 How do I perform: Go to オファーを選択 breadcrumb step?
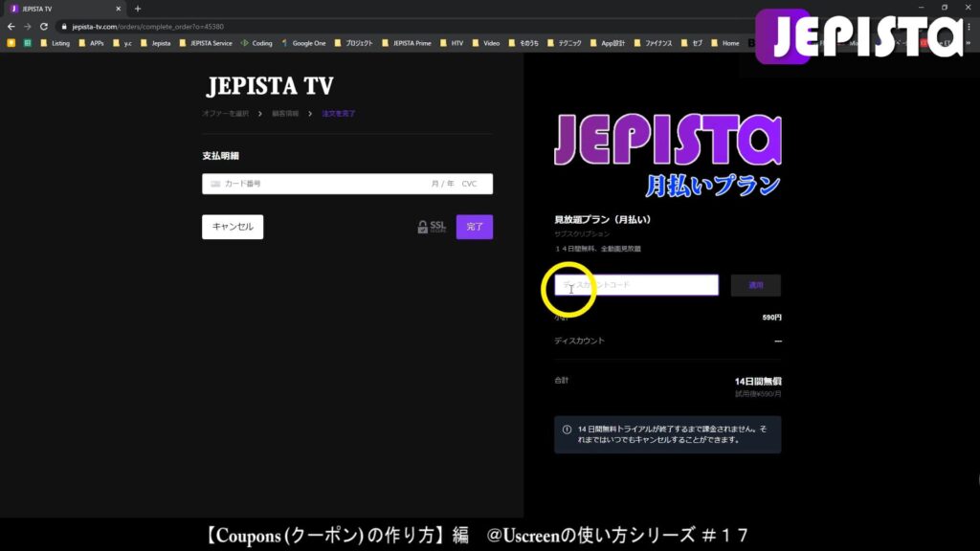(225, 114)
